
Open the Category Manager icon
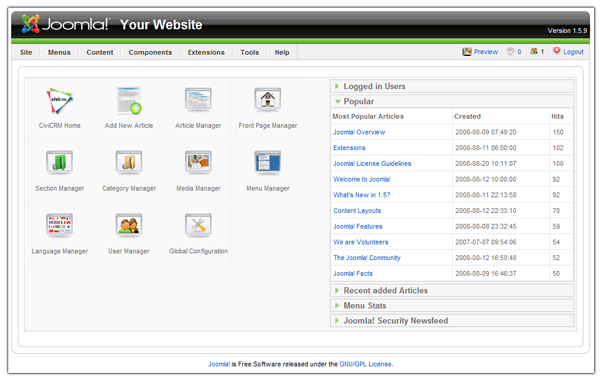(129, 163)
